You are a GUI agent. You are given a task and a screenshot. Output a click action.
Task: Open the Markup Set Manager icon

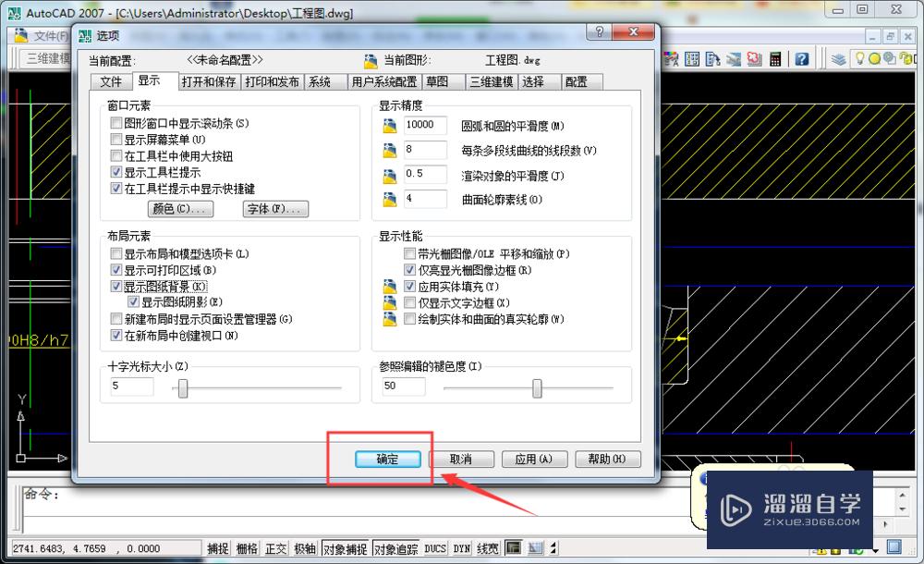point(754,58)
